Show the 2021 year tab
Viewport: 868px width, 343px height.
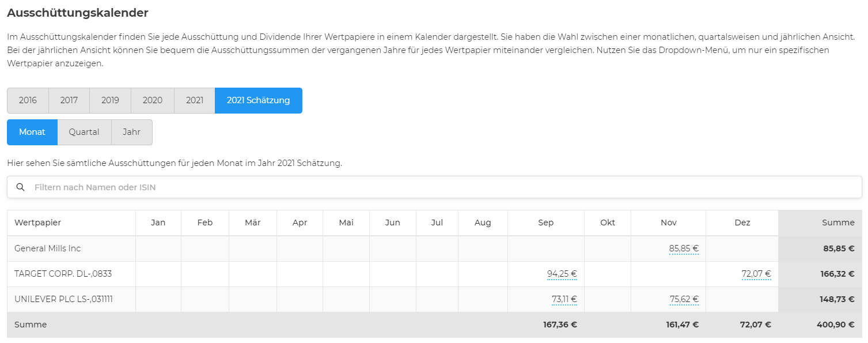coord(195,100)
